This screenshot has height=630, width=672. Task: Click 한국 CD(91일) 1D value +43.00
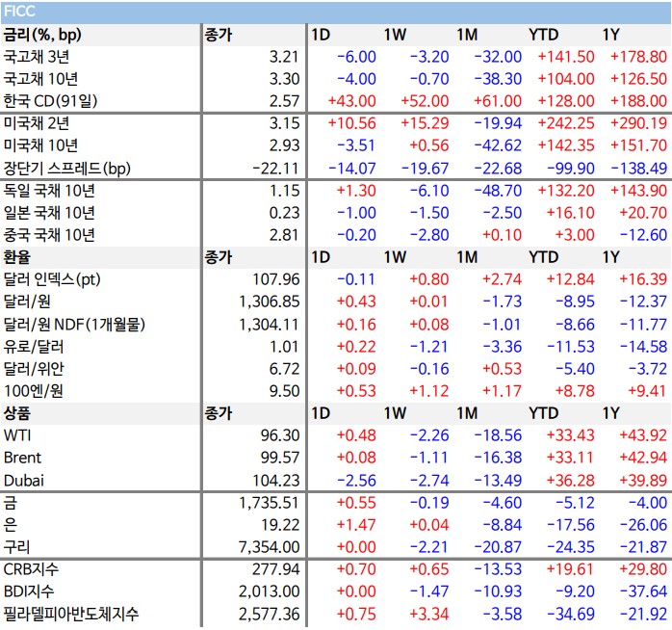[x=351, y=101]
